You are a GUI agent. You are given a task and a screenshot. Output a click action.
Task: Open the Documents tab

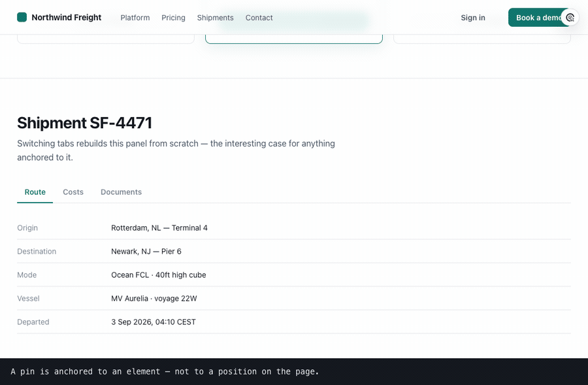click(121, 192)
